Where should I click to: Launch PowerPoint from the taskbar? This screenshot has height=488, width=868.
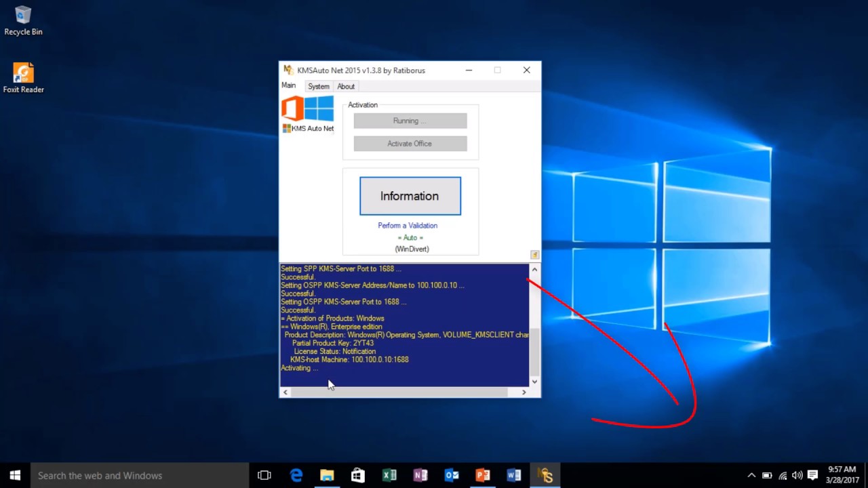483,475
